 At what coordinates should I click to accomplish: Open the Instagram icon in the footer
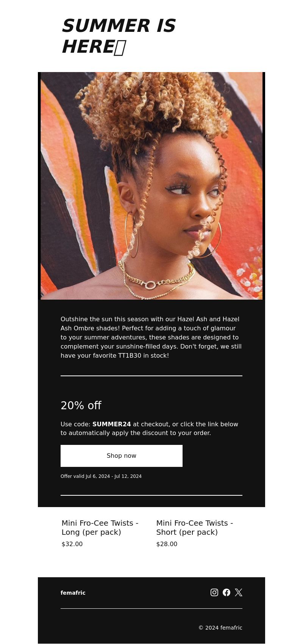click(x=214, y=592)
